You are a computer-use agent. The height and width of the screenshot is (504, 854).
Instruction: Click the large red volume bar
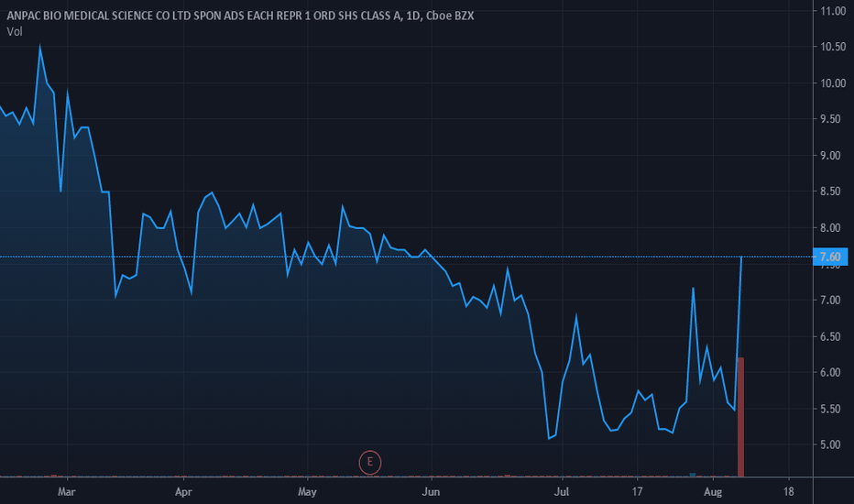(x=740, y=417)
